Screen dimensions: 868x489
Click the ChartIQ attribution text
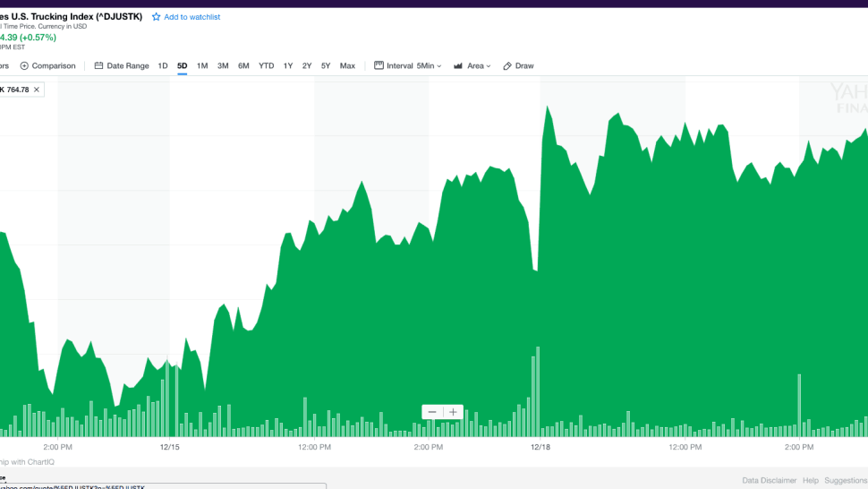point(27,462)
